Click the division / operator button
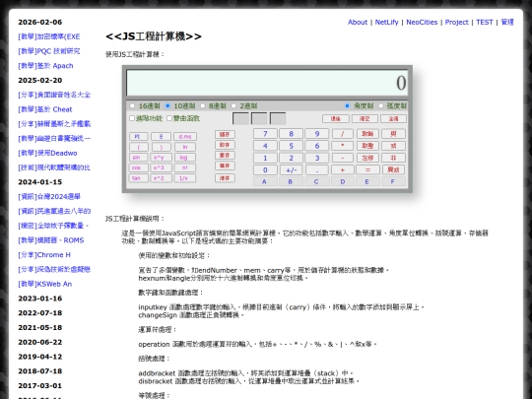The height and width of the screenshot is (399, 532). (x=342, y=134)
